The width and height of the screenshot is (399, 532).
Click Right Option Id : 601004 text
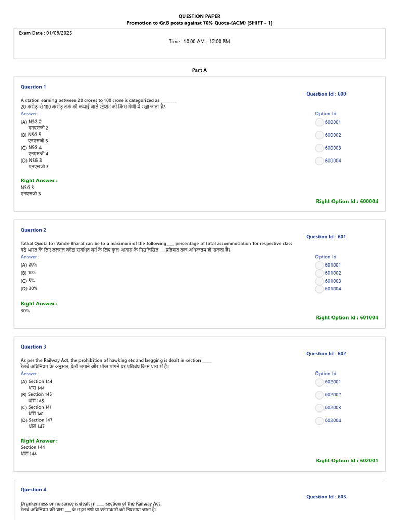click(x=347, y=317)
